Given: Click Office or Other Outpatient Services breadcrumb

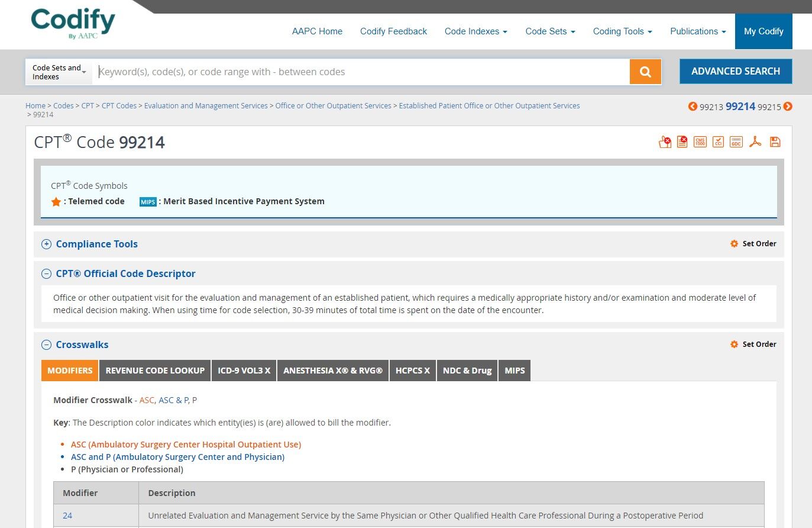Looking at the screenshot, I should click(x=333, y=105).
